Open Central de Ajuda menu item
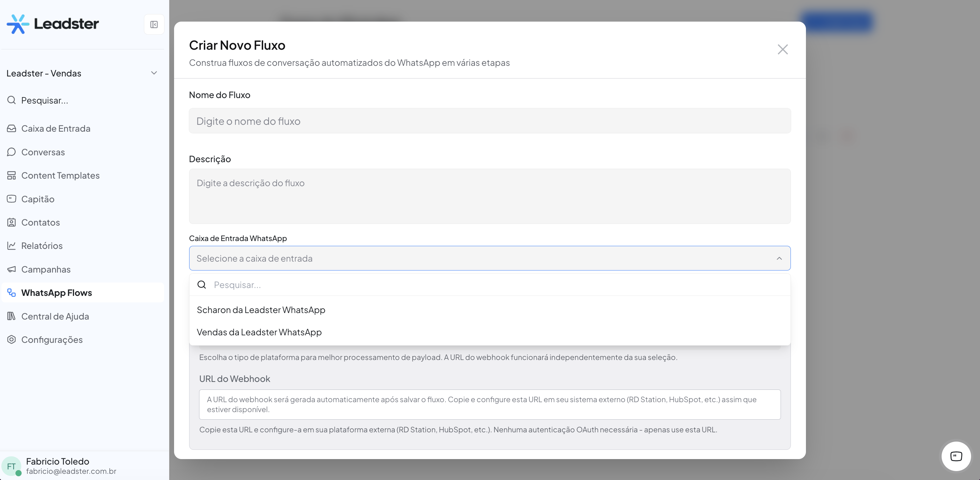This screenshot has height=480, width=980. pyautogui.click(x=55, y=316)
